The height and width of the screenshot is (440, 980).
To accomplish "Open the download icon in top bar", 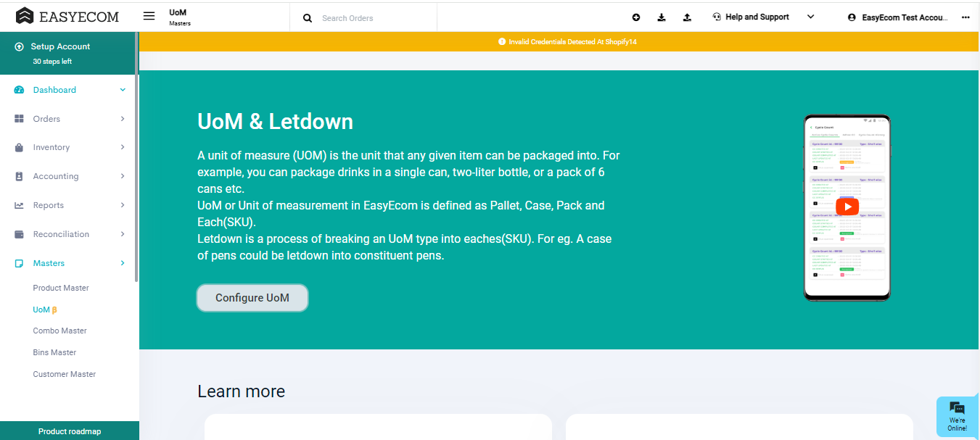I will [662, 17].
